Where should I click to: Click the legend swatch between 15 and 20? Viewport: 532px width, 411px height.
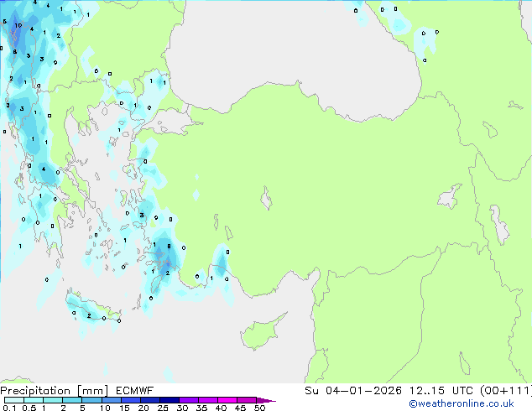pyautogui.click(x=131, y=400)
